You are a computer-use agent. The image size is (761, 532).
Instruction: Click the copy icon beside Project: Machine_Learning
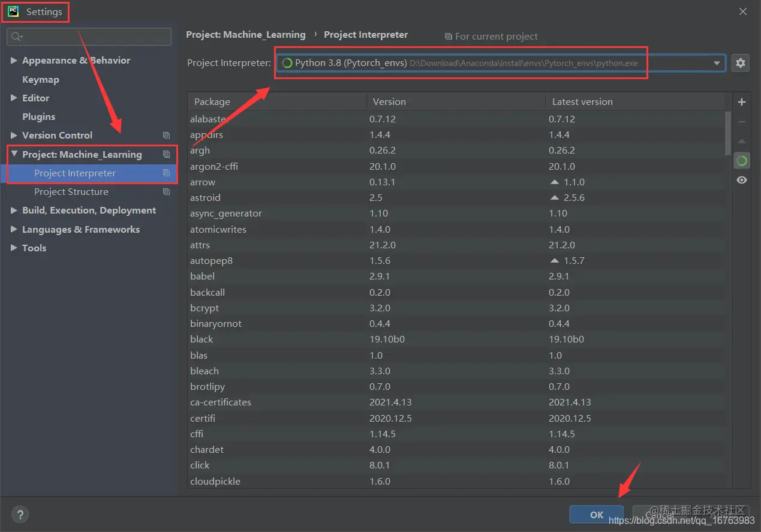pos(167,154)
